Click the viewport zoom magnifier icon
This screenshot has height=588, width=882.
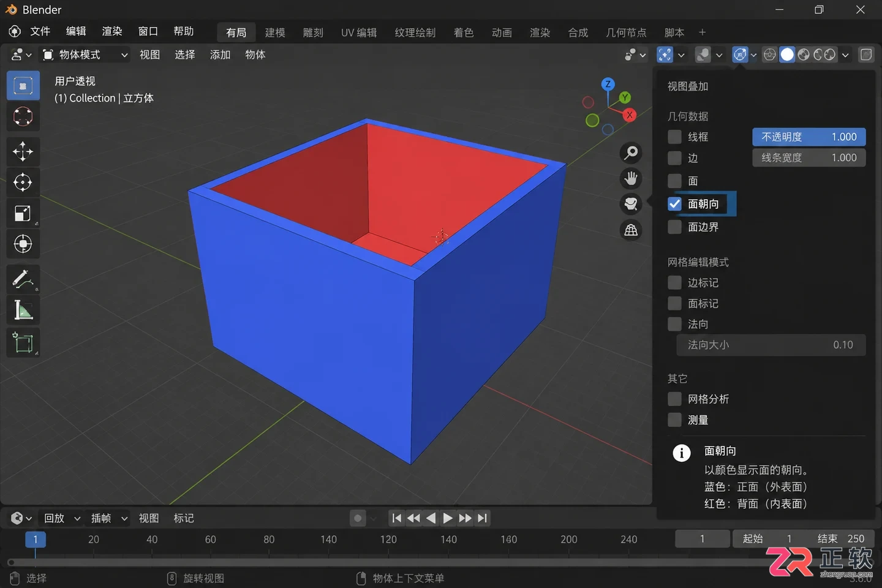pos(631,153)
